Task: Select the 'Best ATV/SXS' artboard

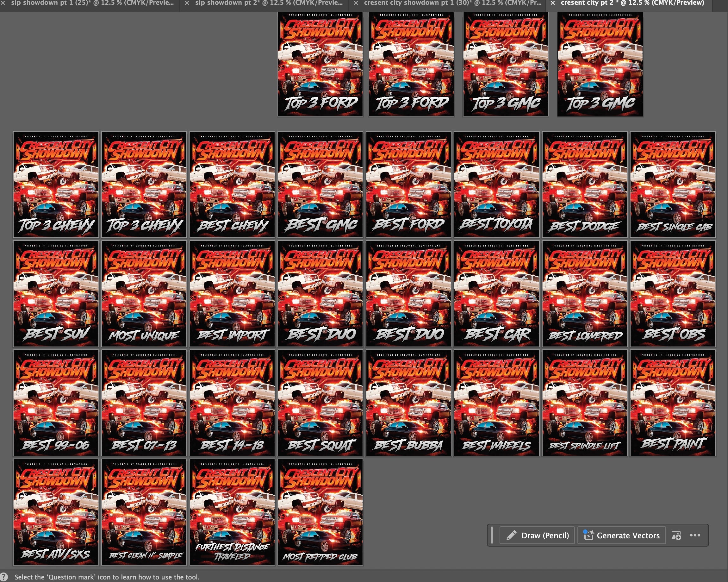Action: pyautogui.click(x=56, y=512)
